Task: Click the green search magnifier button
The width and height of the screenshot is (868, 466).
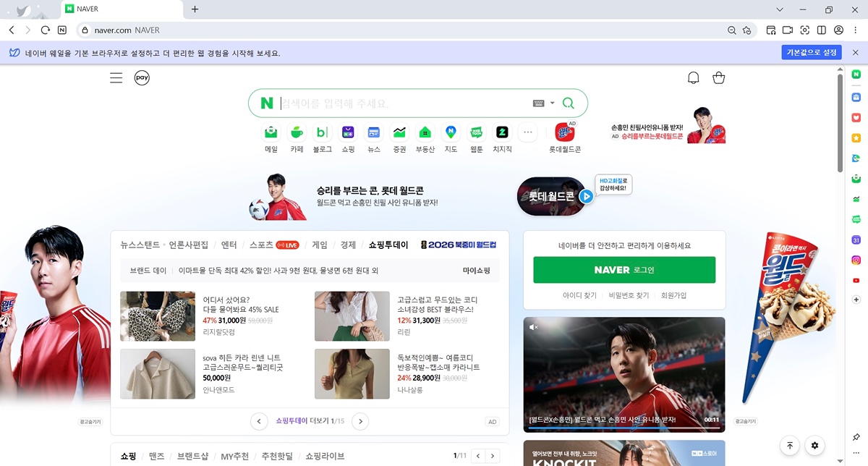Action: pyautogui.click(x=569, y=103)
